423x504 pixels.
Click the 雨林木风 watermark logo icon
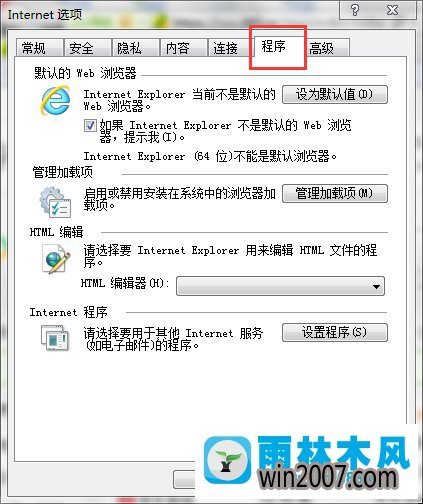(228, 461)
